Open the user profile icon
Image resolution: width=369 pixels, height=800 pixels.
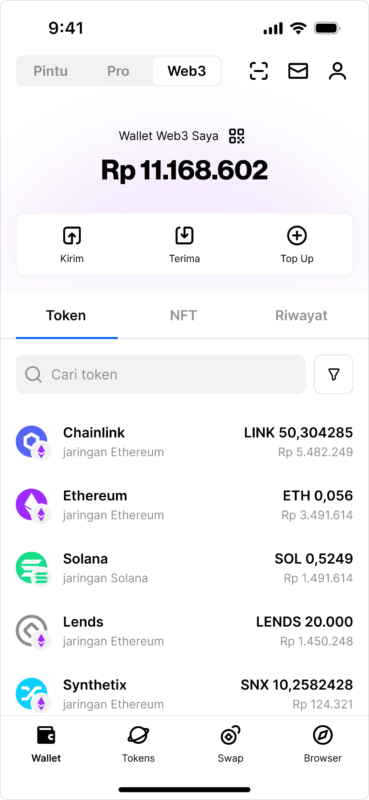click(x=337, y=71)
